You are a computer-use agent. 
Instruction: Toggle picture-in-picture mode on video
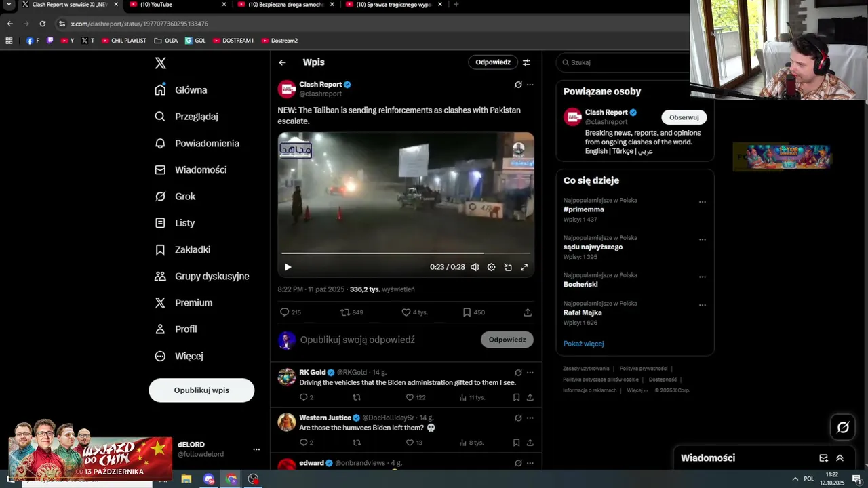508,267
